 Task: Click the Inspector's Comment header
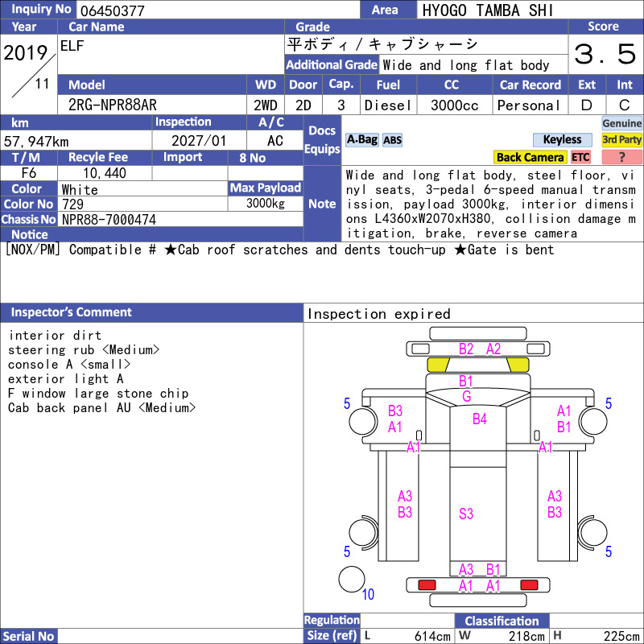(151, 312)
